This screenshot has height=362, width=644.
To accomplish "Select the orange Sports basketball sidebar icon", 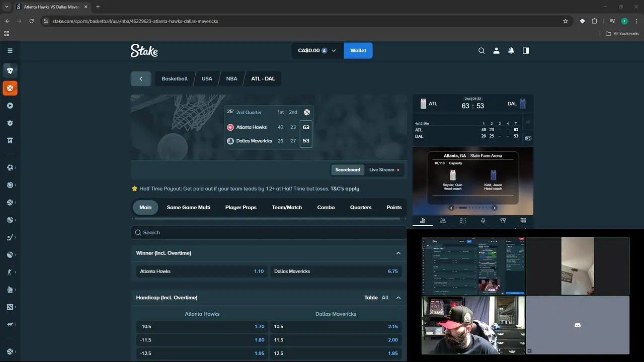I will pos(10,88).
